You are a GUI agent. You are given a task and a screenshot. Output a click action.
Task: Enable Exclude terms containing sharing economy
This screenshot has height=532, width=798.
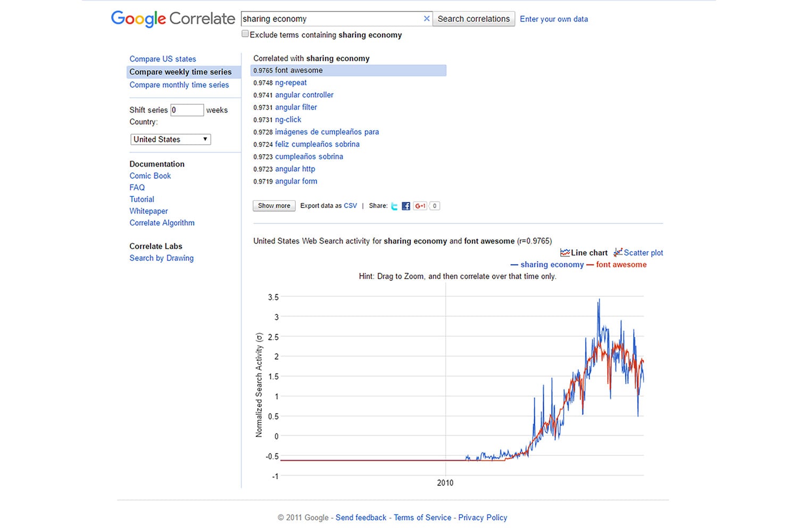coord(245,34)
